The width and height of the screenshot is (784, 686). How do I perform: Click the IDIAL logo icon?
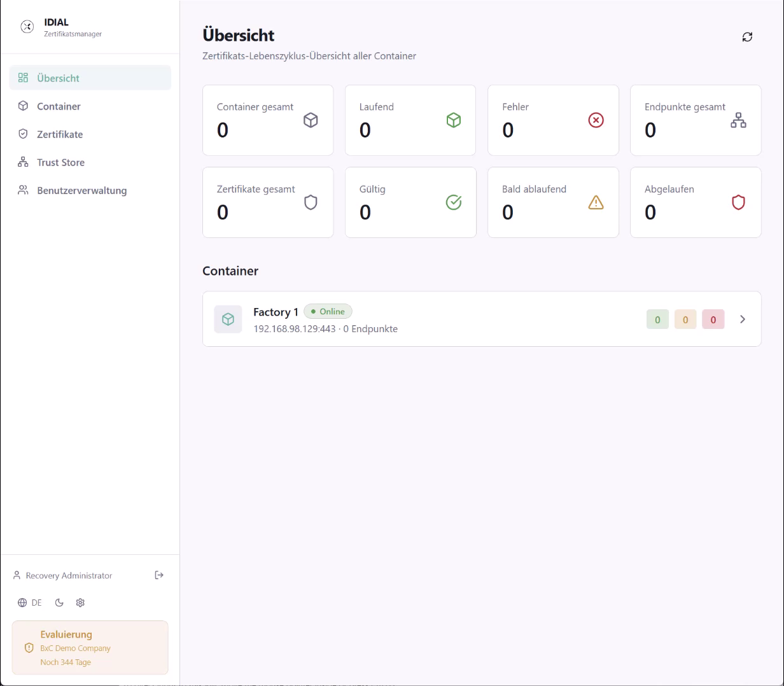[x=27, y=27]
